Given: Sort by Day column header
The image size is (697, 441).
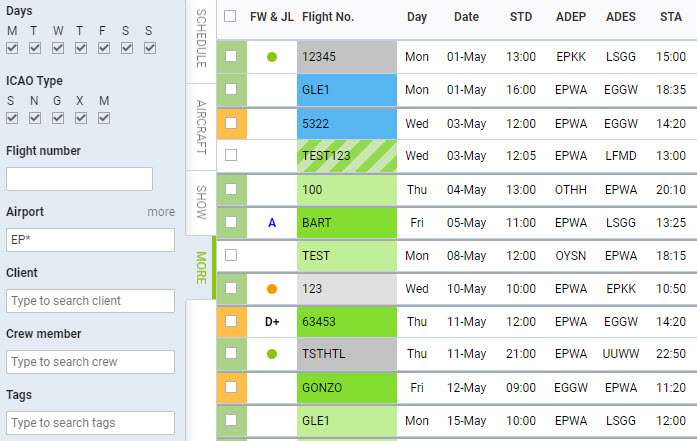Looking at the screenshot, I should (417, 17).
